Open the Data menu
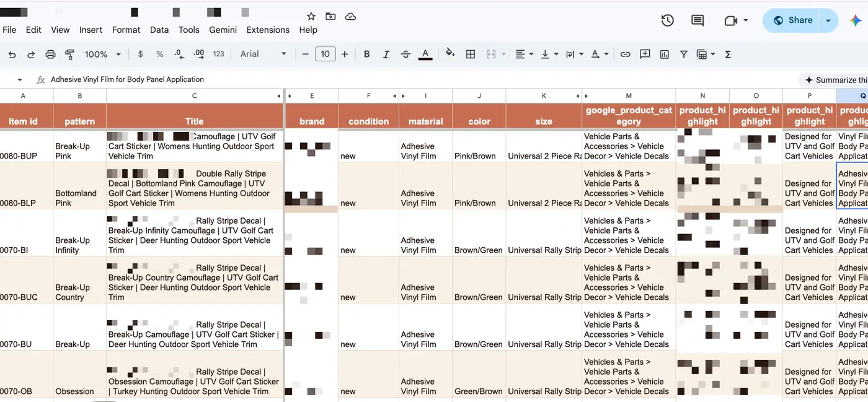Viewport: 868px width, 402px height. pyautogui.click(x=159, y=30)
